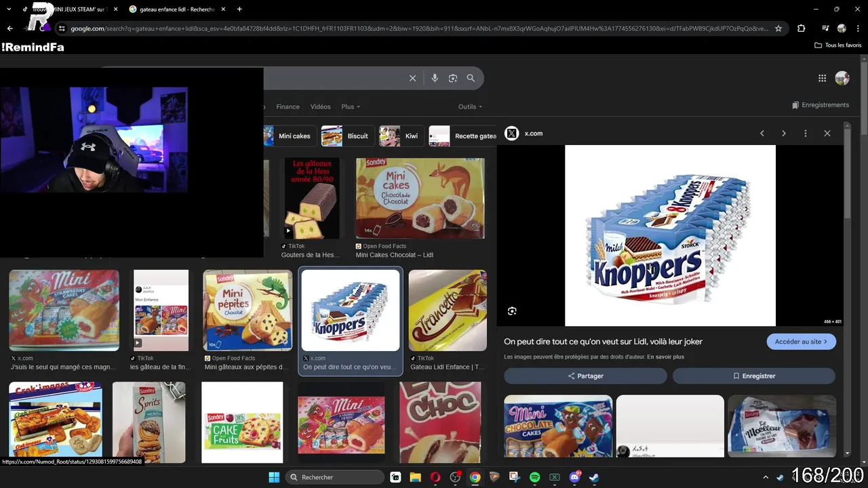This screenshot has width=868, height=488.
Task: Open the Google apps grid
Action: click(x=822, y=78)
